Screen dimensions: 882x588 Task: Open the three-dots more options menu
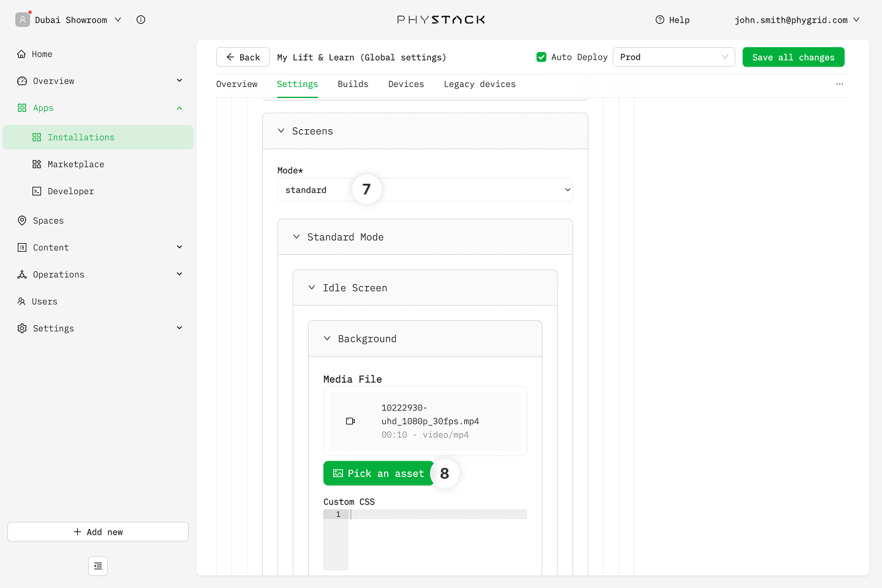pos(840,84)
